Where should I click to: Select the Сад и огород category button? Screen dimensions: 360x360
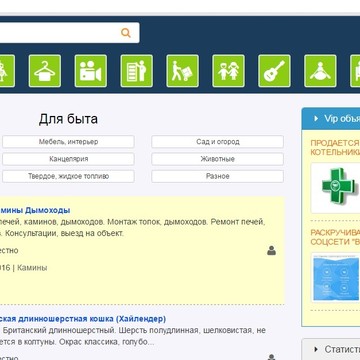click(x=218, y=142)
